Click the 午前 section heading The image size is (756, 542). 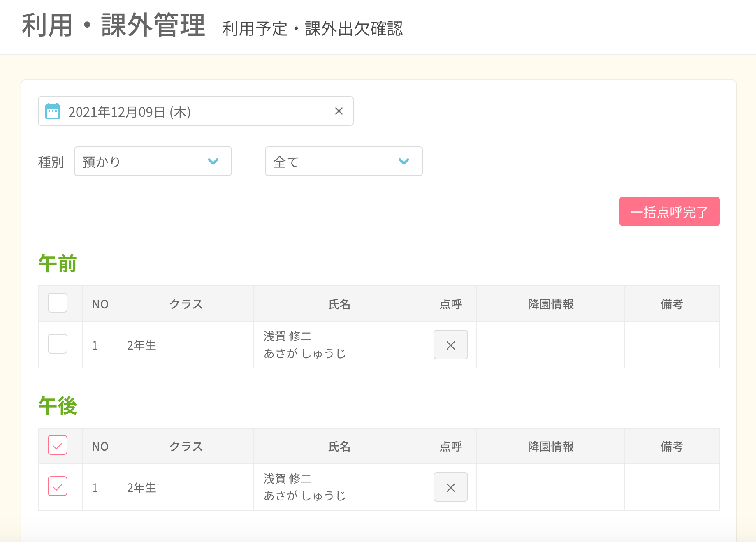coord(58,263)
